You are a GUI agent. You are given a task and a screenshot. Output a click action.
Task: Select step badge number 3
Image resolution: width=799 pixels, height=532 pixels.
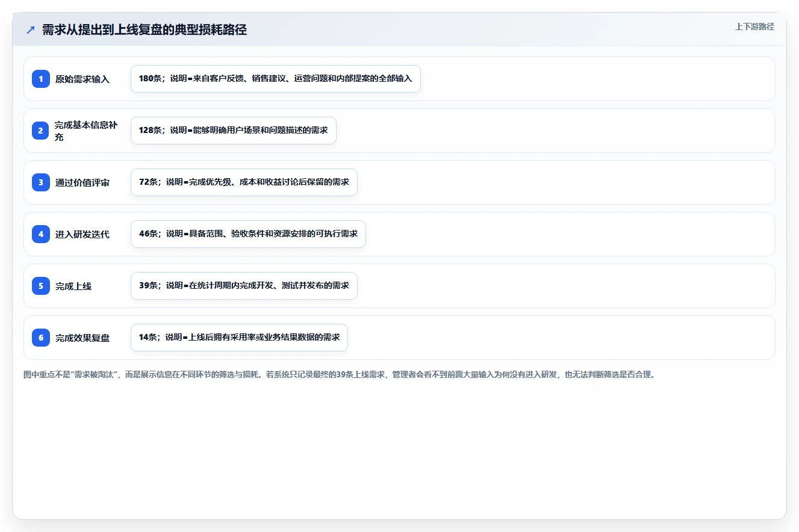[x=41, y=182]
